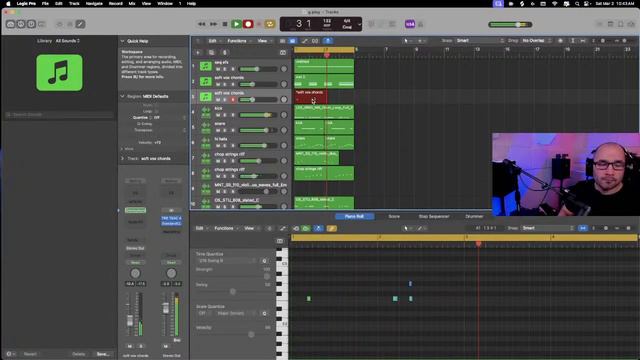This screenshot has height=360, width=640.
Task: Toggle the Quick Help toolbar button
Action: pyautogui.click(x=31, y=24)
